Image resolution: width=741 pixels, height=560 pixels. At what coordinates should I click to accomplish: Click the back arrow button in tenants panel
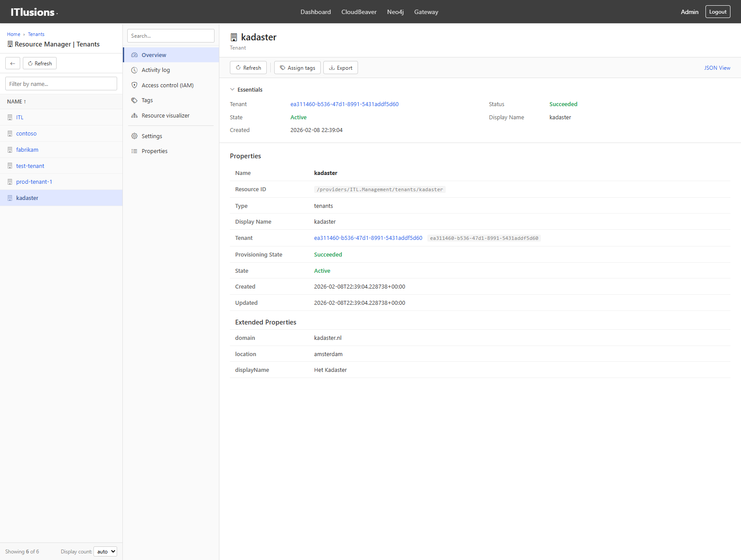click(13, 64)
